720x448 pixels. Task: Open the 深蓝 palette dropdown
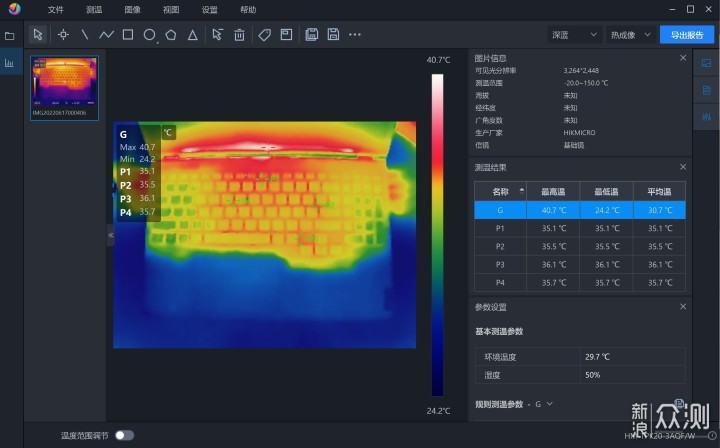[574, 35]
